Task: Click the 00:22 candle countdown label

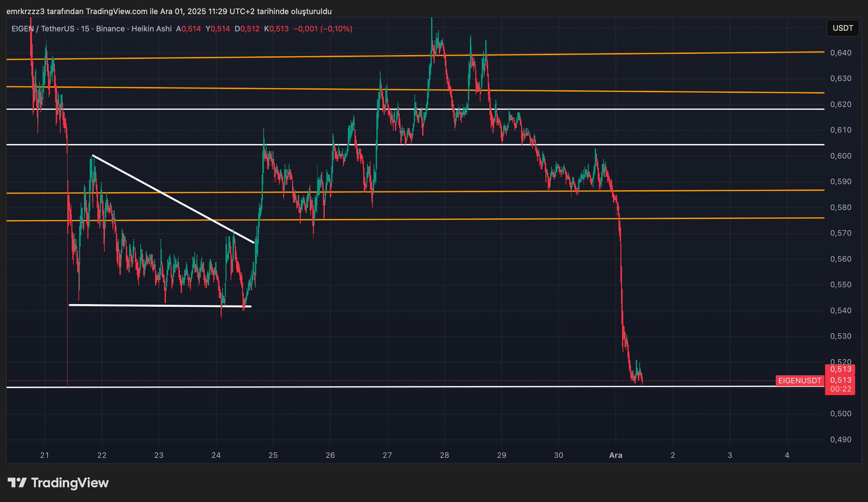Action: tap(840, 389)
